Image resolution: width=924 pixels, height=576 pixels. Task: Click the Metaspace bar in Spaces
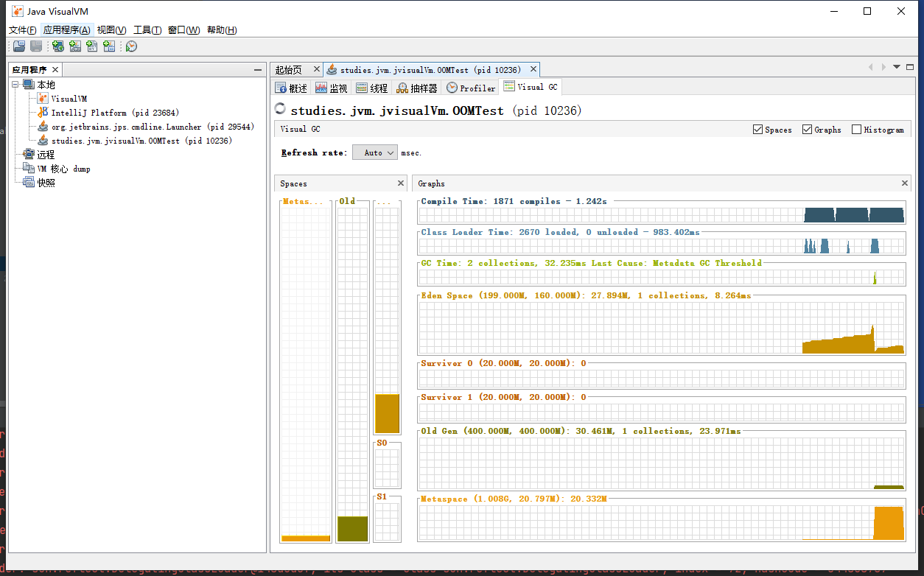click(306, 374)
